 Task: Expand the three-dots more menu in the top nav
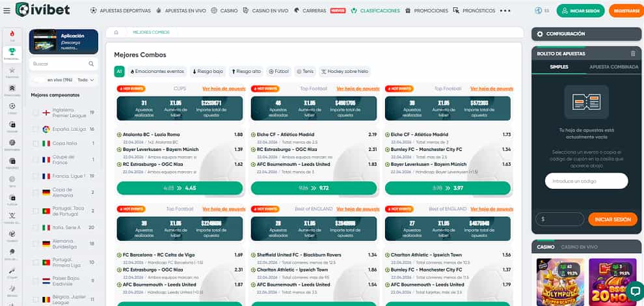(x=505, y=10)
